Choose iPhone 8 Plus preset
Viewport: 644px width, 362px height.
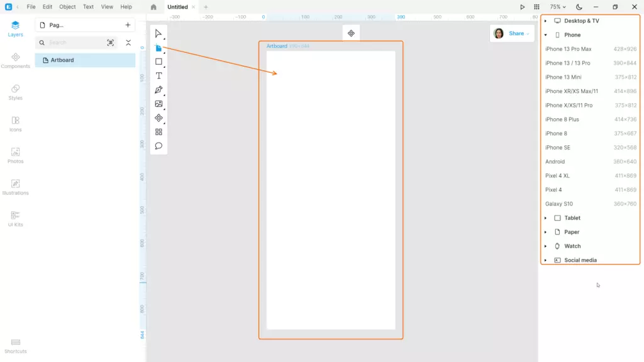590,119
